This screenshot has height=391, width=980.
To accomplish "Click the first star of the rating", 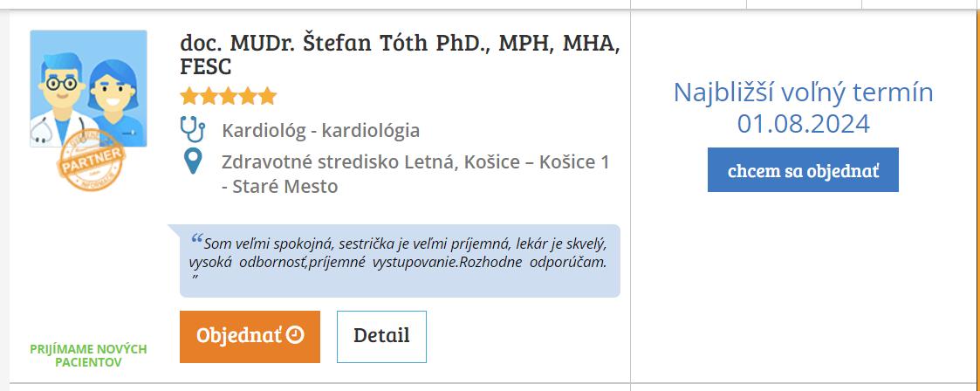I will pos(189,96).
